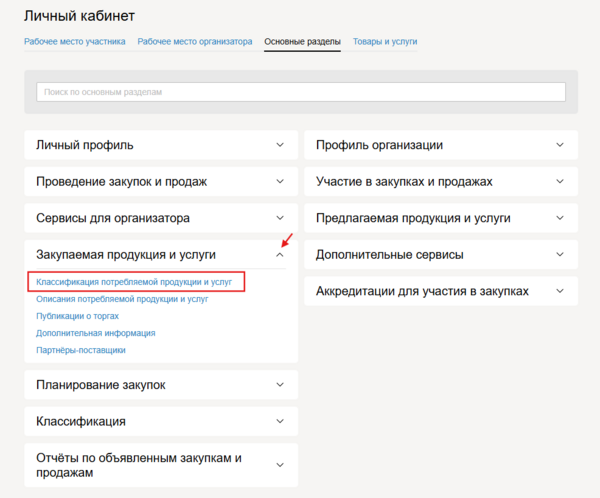The width and height of the screenshot is (600, 498).
Task: Click the Поиск по основным разделам field
Action: tap(300, 92)
